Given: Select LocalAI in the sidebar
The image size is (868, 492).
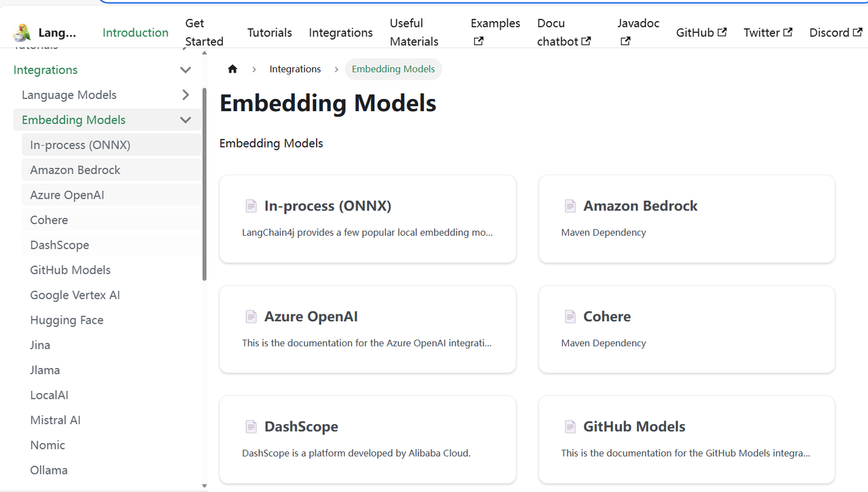Looking at the screenshot, I should (111, 395).
